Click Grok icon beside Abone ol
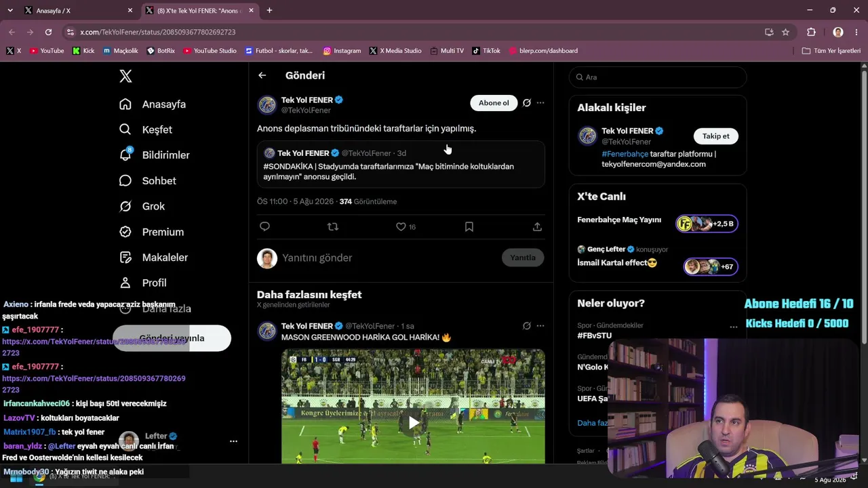 tap(527, 103)
